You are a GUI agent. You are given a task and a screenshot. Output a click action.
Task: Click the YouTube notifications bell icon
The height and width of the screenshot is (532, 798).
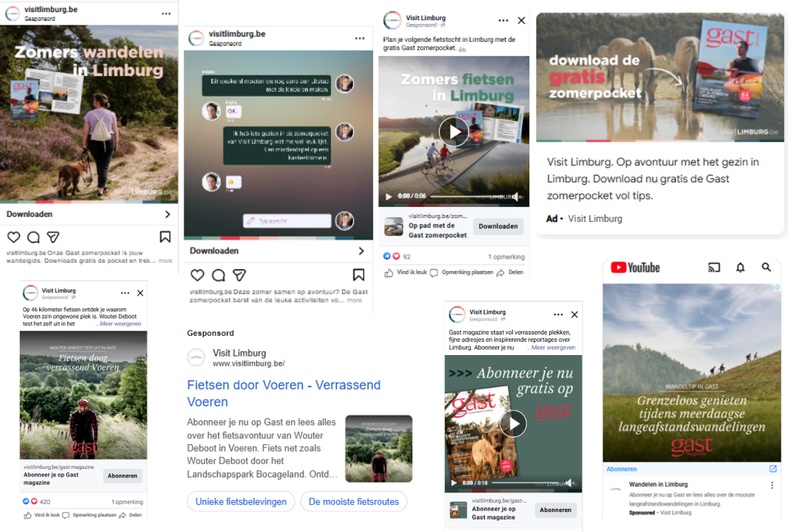[740, 267]
